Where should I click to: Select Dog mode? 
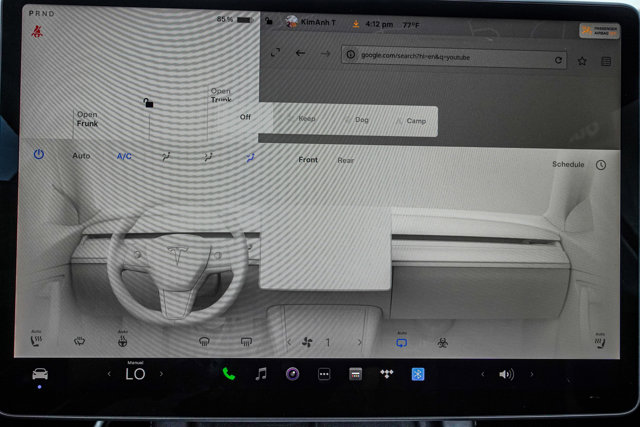tap(362, 120)
